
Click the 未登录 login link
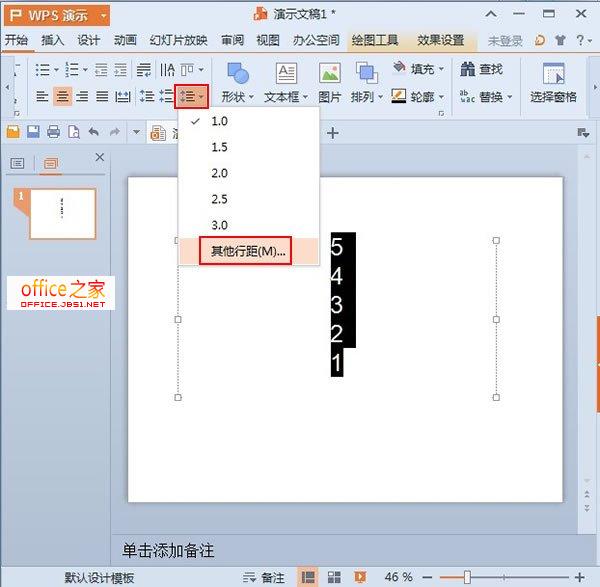click(x=505, y=41)
